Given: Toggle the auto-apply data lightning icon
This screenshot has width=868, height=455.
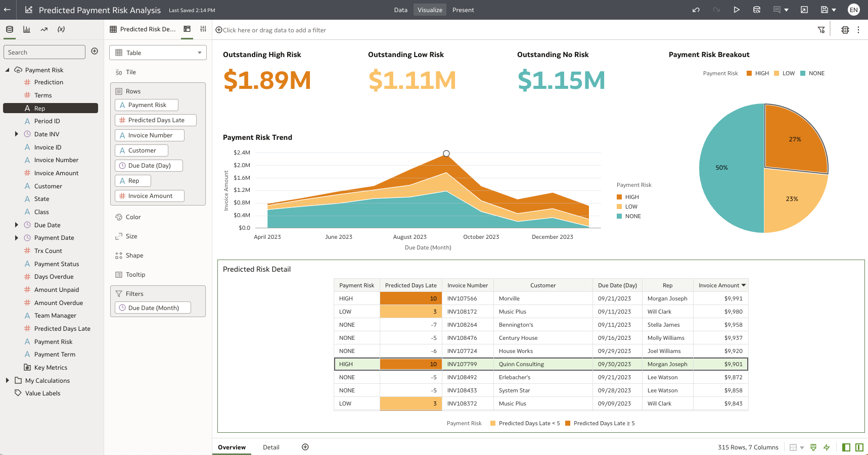Looking at the screenshot, I should pyautogui.click(x=827, y=447).
